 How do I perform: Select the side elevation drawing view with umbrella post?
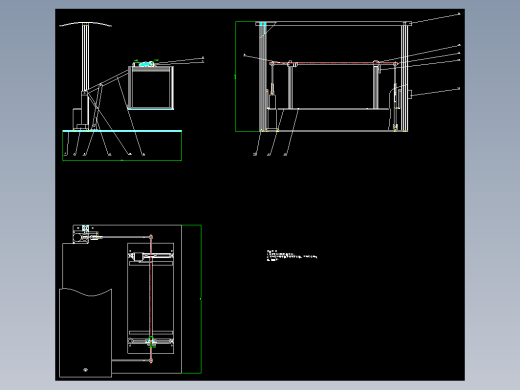pos(132,91)
